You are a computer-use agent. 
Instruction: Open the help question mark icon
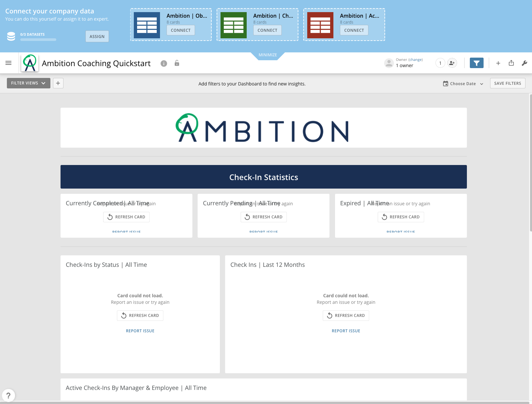pyautogui.click(x=9, y=395)
